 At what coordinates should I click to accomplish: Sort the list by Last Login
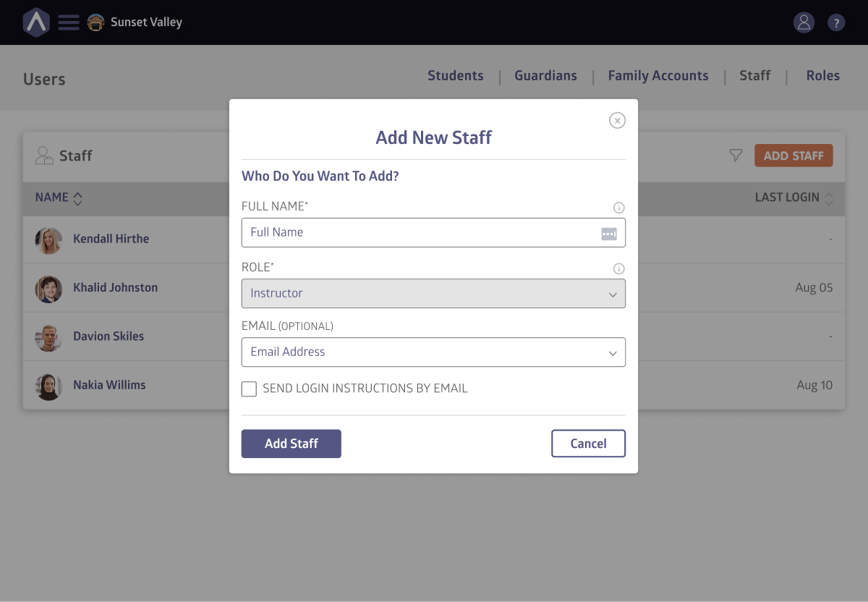(828, 198)
